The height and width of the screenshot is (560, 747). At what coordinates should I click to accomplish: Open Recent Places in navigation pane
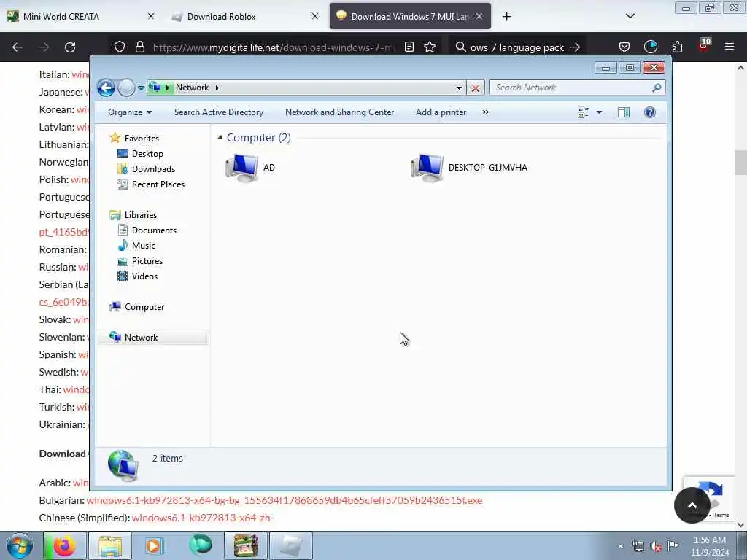point(158,184)
